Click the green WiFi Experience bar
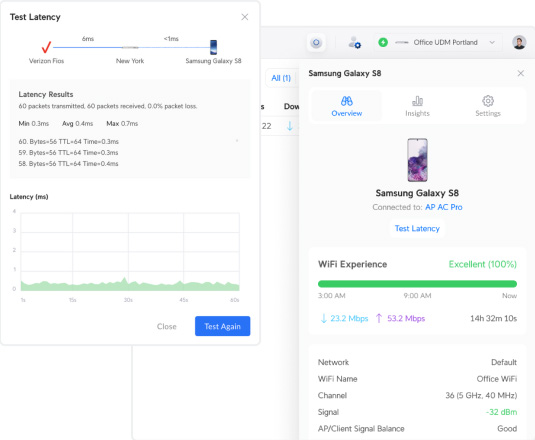This screenshot has width=535, height=440. coord(417,284)
